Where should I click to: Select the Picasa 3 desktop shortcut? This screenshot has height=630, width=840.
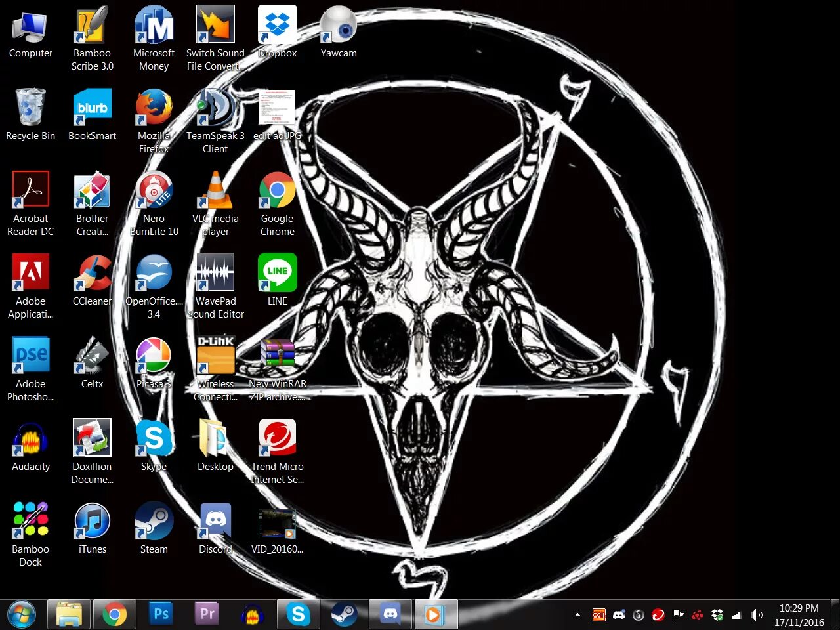tap(154, 364)
